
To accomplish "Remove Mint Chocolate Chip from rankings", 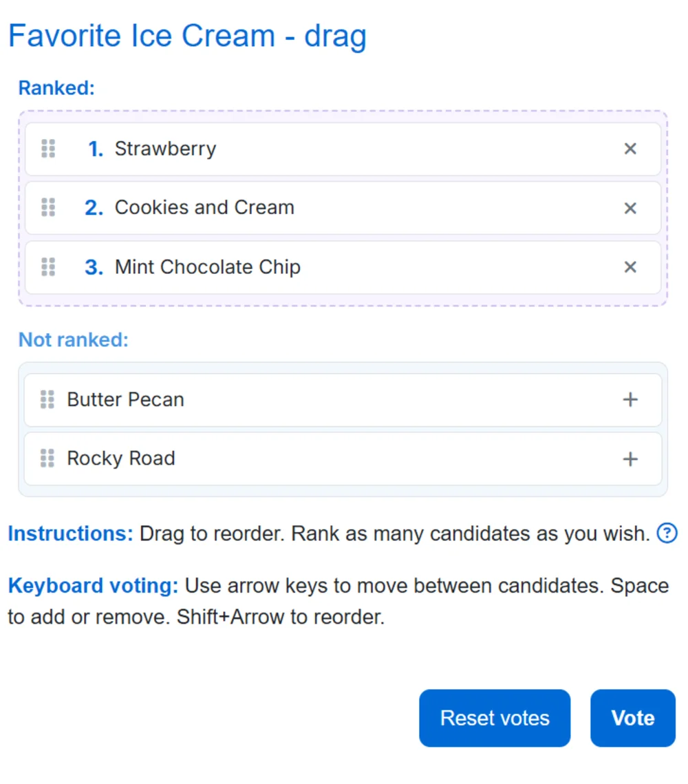I will [630, 267].
